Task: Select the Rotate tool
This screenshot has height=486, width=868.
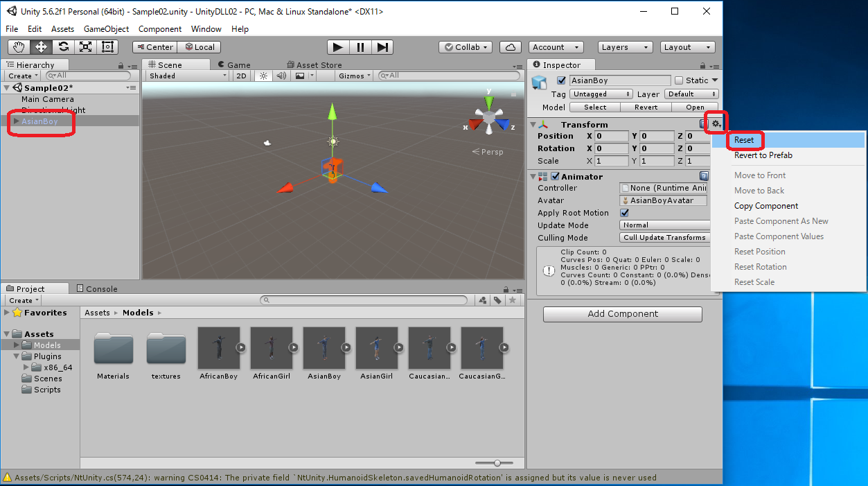Action: [x=63, y=47]
